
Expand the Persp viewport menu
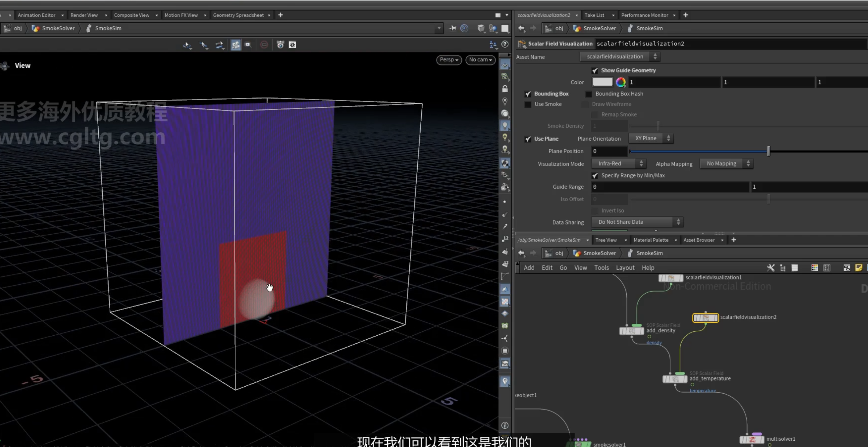pyautogui.click(x=449, y=60)
